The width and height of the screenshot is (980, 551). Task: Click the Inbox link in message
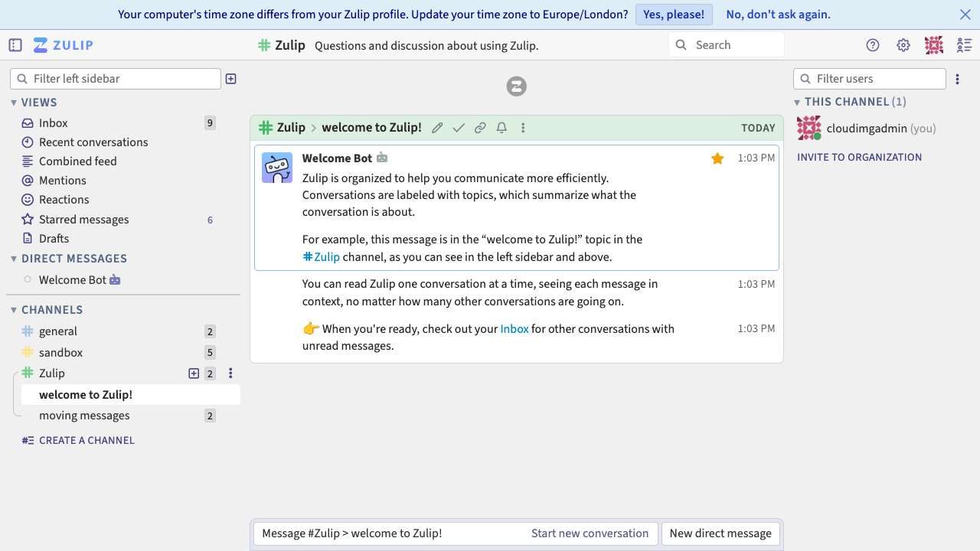[514, 329]
